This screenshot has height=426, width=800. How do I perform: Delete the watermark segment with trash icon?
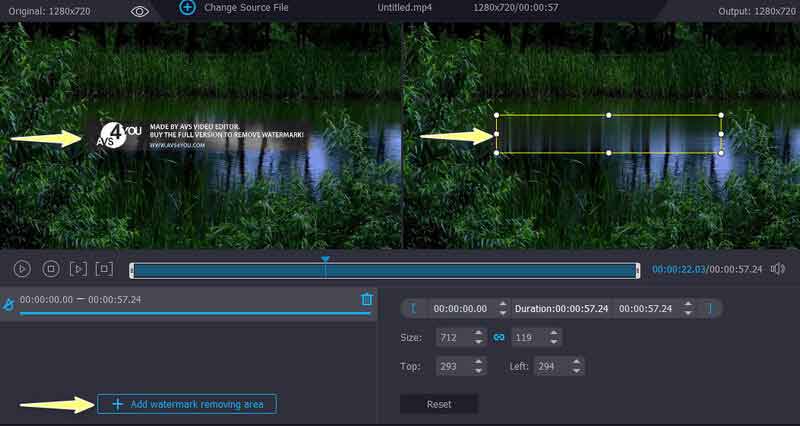[366, 299]
